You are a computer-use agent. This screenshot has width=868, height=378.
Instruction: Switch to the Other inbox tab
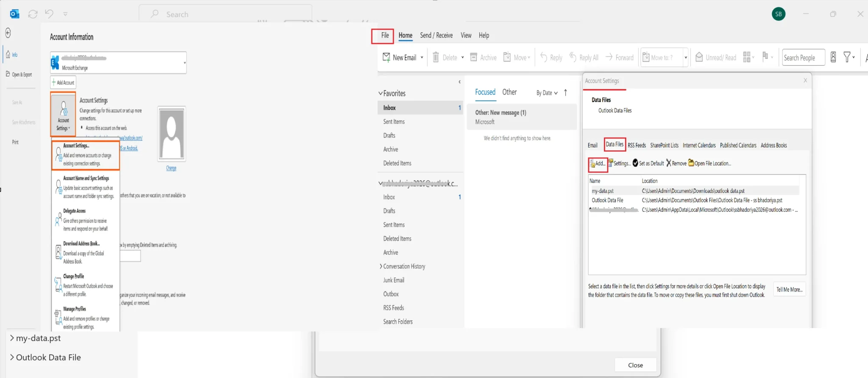tap(509, 92)
